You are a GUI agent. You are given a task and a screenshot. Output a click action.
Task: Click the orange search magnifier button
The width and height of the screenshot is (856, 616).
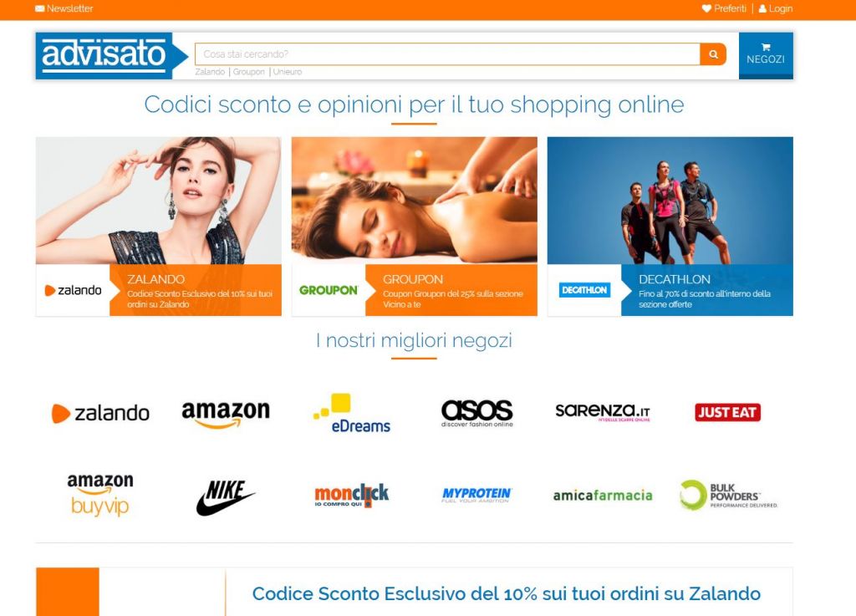713,54
